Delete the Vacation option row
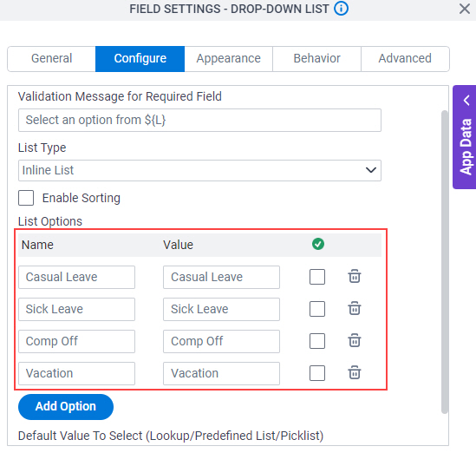Screen dimensions: 476x466 click(355, 373)
